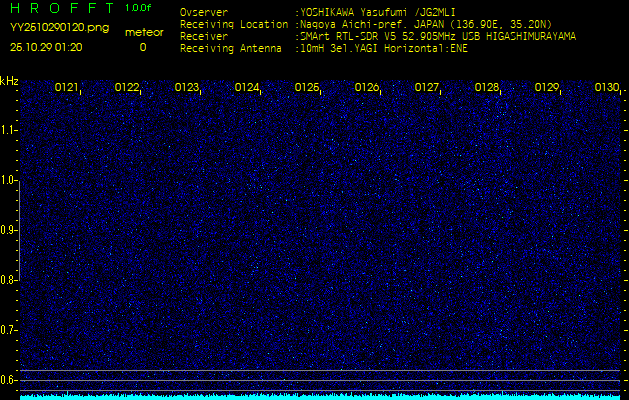Click the 1.0 frequency axis label
Viewport: 629px width, 400px height.
pos(9,180)
